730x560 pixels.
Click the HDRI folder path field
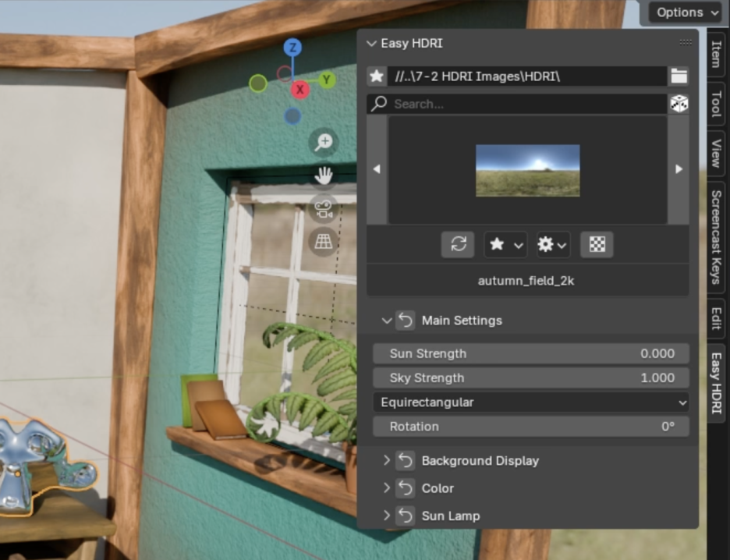point(527,76)
